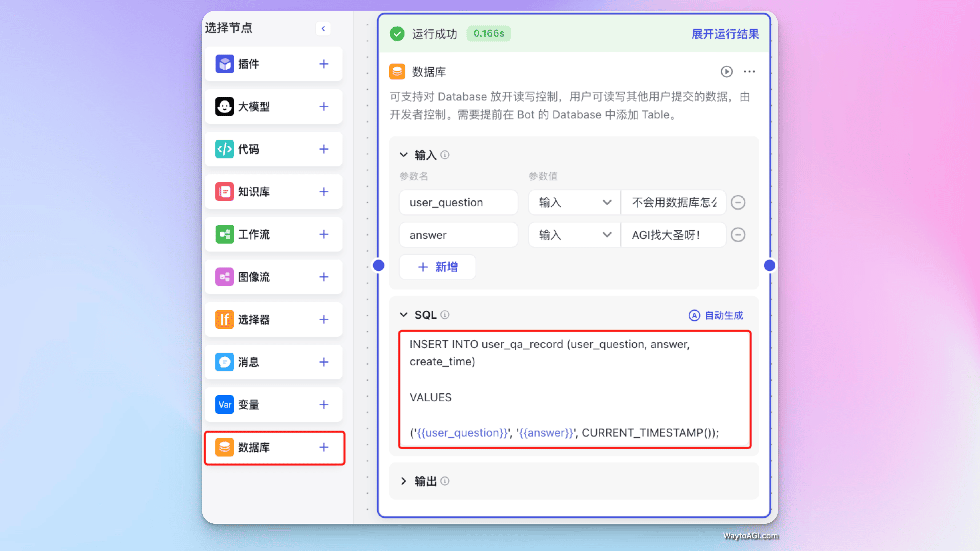Open the database node three-dot menu

[x=749, y=72]
